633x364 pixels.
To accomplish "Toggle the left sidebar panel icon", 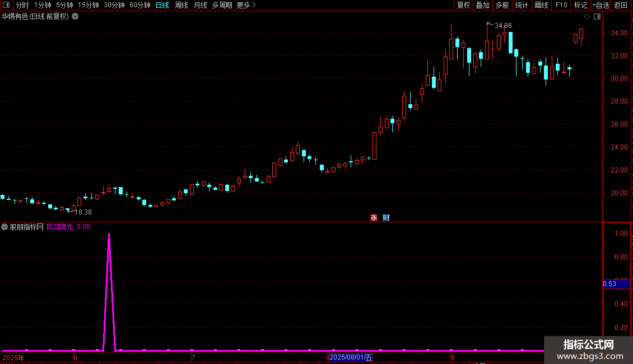I will tap(6, 5).
